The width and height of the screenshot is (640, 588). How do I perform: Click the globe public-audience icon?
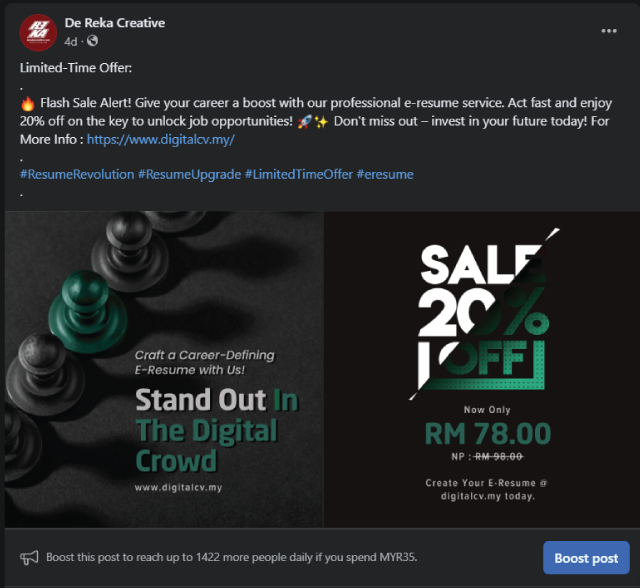tap(93, 41)
